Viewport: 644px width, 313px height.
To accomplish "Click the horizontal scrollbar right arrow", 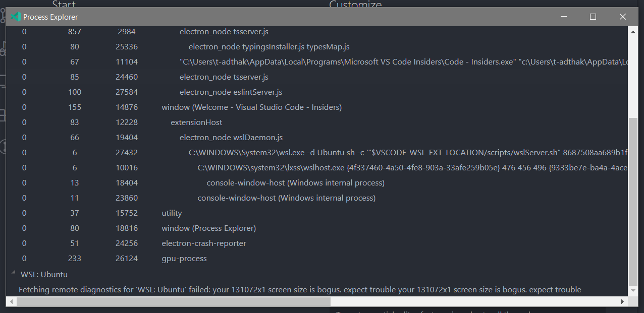I will coord(623,301).
